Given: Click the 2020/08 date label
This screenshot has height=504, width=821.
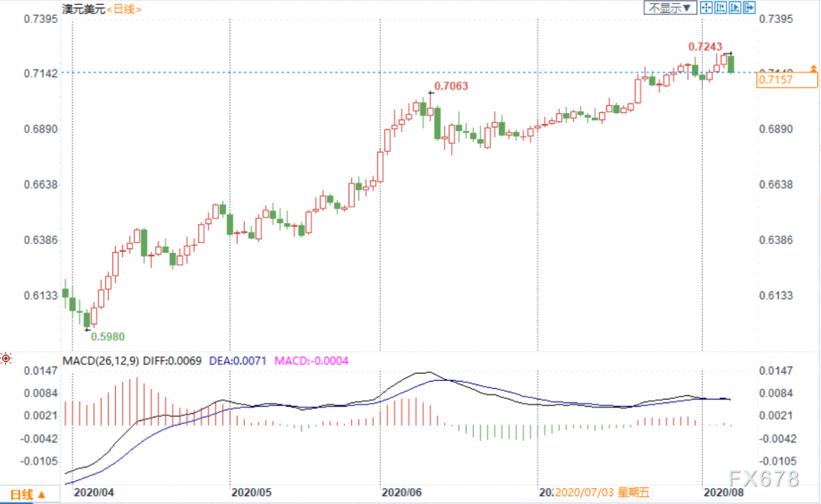Looking at the screenshot, I should tap(723, 492).
